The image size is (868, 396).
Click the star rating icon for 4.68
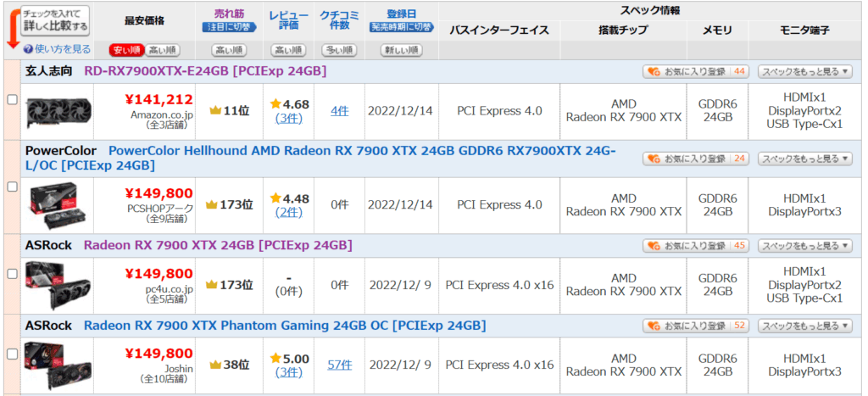[x=275, y=103]
